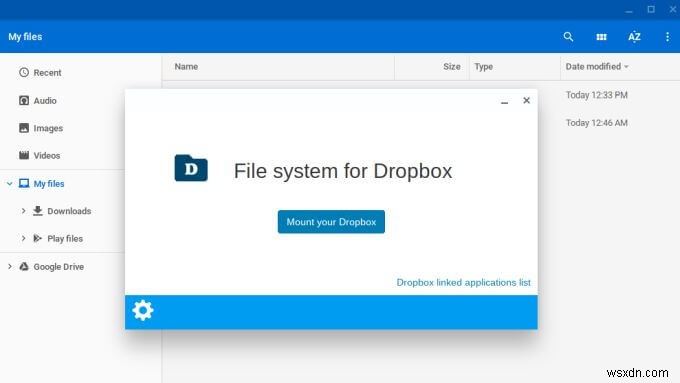This screenshot has width=680, height=383.
Task: Switch to thumbnail grid view
Action: coord(601,37)
